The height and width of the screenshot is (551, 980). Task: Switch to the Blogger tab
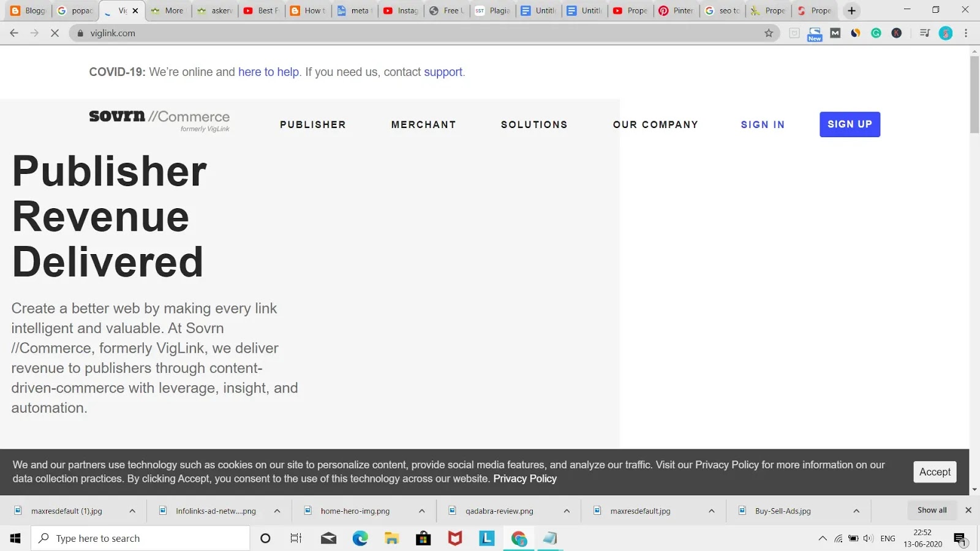pyautogui.click(x=28, y=10)
